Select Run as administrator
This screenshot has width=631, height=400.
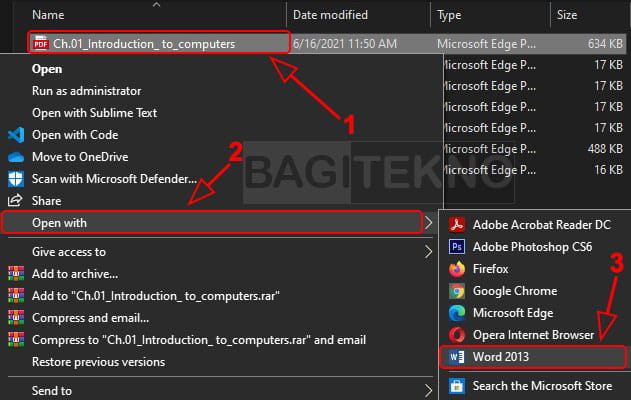[87, 91]
